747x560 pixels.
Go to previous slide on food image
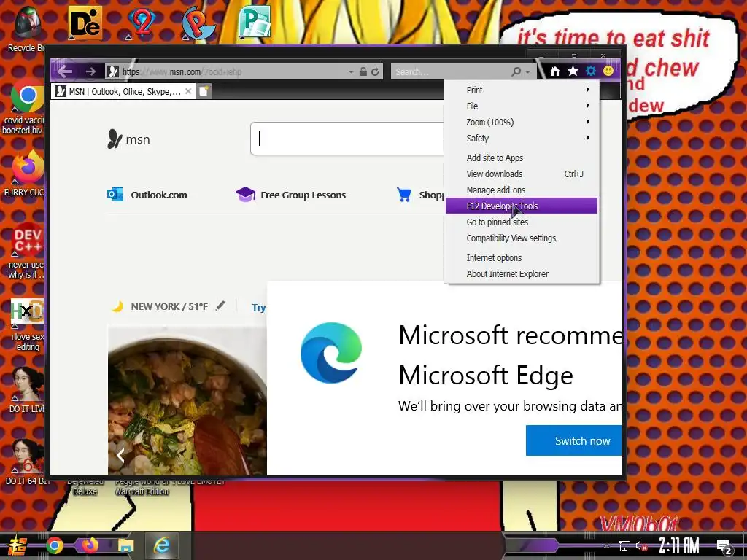tap(120, 456)
